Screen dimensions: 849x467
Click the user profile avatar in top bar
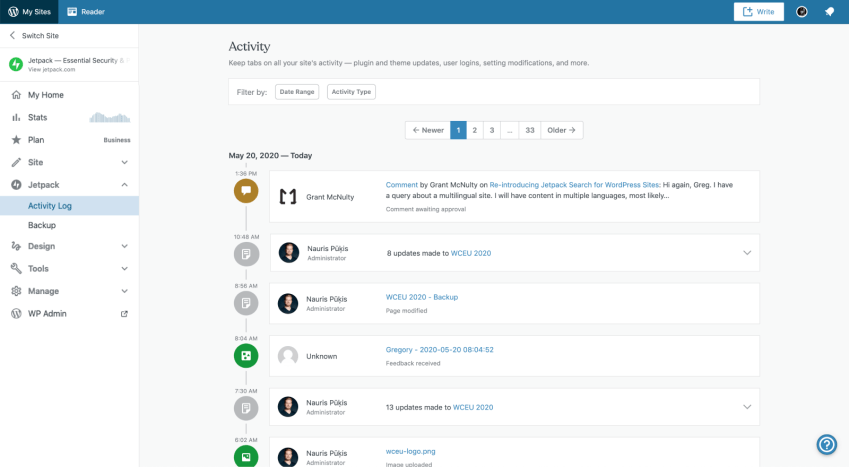pos(802,12)
